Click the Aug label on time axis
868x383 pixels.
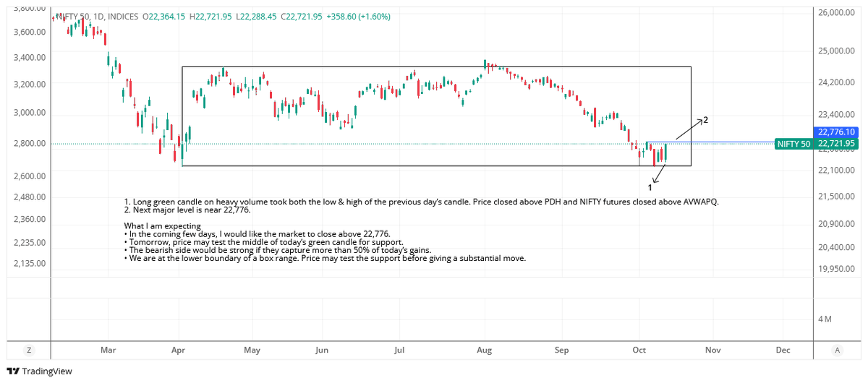click(x=485, y=350)
